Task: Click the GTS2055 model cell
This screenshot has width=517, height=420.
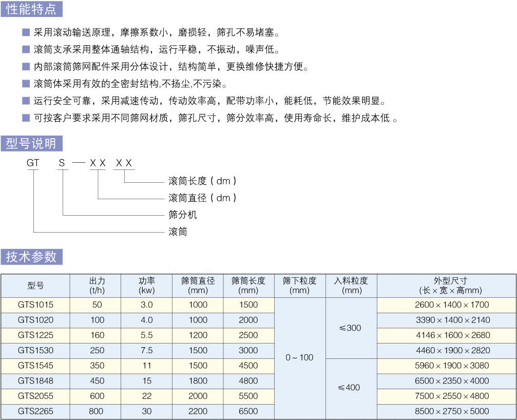Action: tap(35, 396)
